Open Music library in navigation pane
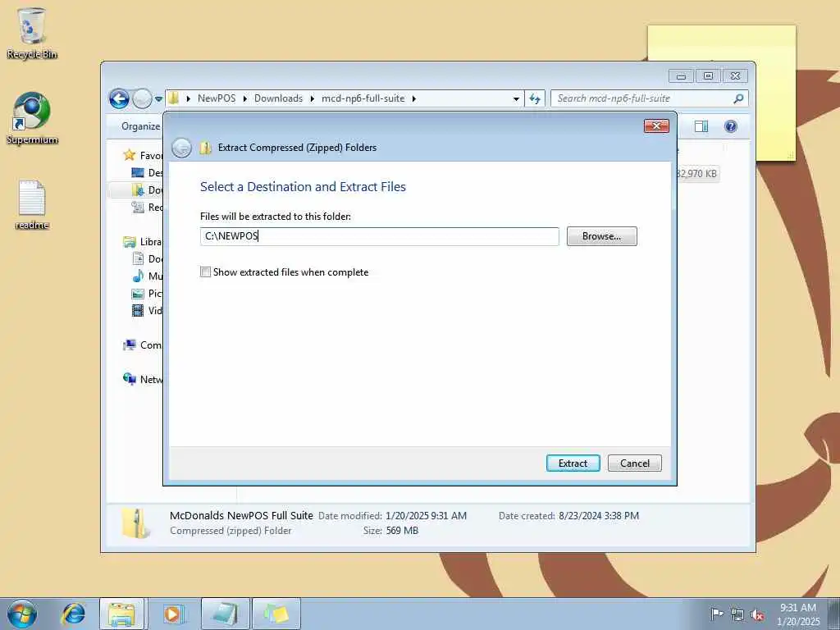The height and width of the screenshot is (630, 840). [x=148, y=276]
